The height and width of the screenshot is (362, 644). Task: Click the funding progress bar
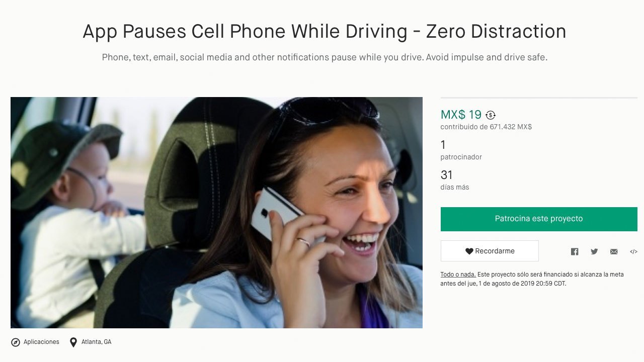[x=539, y=98]
